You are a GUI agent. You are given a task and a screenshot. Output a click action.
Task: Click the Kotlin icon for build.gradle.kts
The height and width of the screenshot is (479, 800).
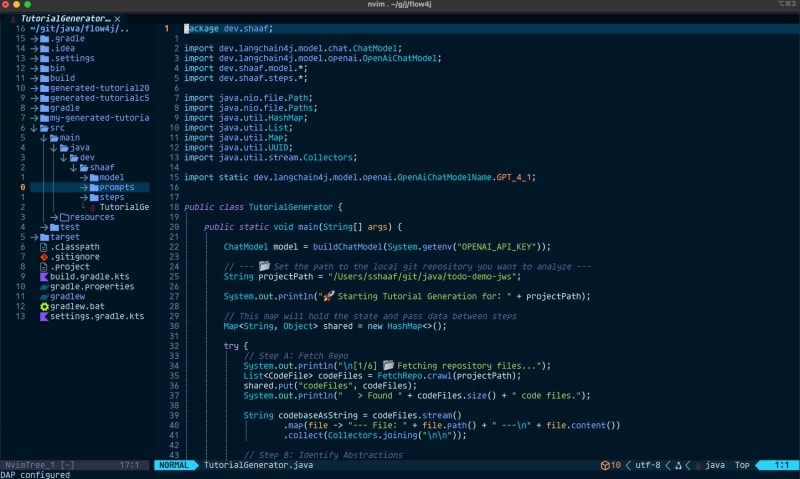click(44, 276)
